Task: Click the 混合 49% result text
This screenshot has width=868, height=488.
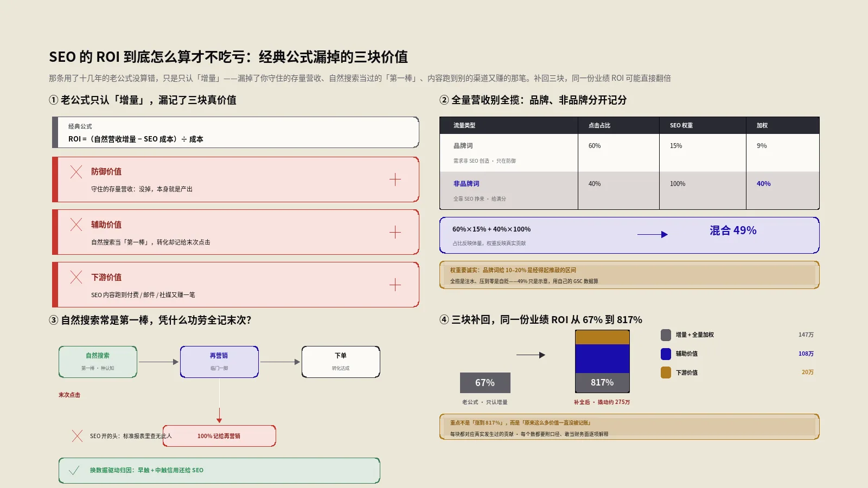Action: coord(733,230)
